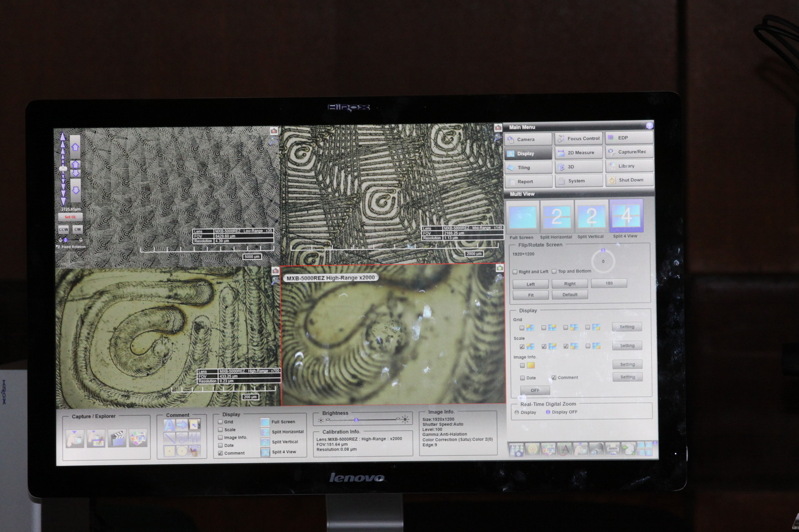
Task: Uncheck Comment in bottom Display group
Action: (x=220, y=453)
